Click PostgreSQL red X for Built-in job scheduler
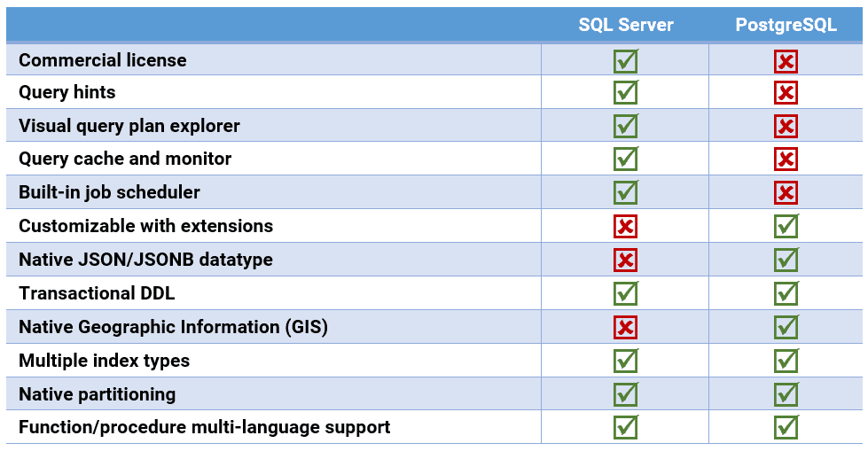This screenshot has width=868, height=451. [x=786, y=193]
